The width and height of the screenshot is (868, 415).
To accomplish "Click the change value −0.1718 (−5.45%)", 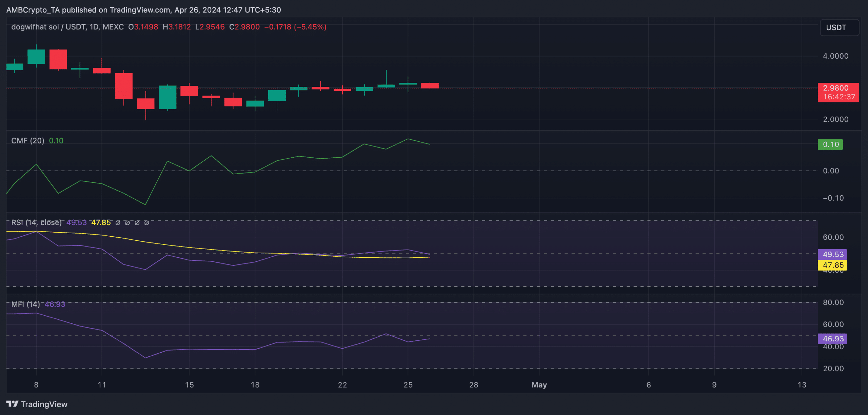I will coord(295,27).
